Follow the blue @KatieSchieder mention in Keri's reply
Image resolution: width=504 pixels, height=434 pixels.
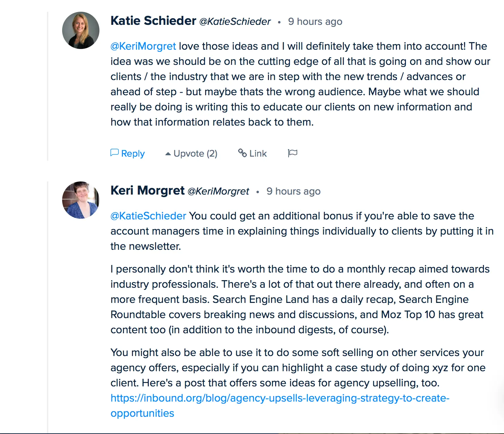pos(148,216)
